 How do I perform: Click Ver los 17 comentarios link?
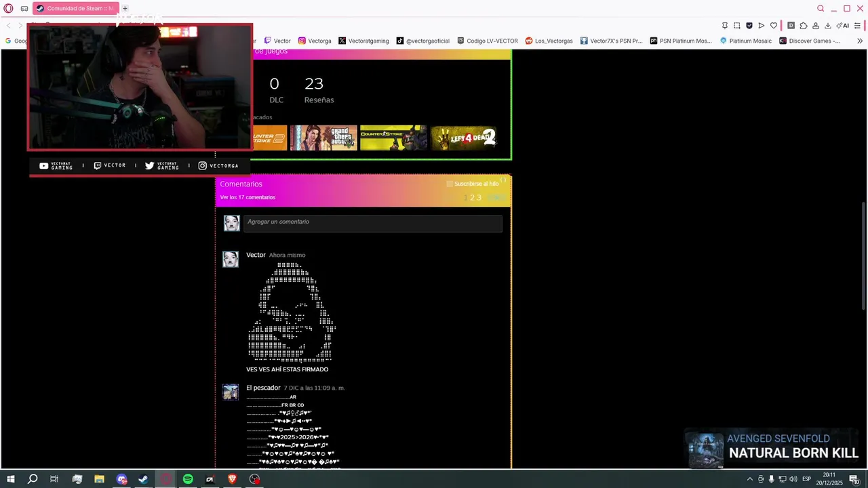coord(248,197)
